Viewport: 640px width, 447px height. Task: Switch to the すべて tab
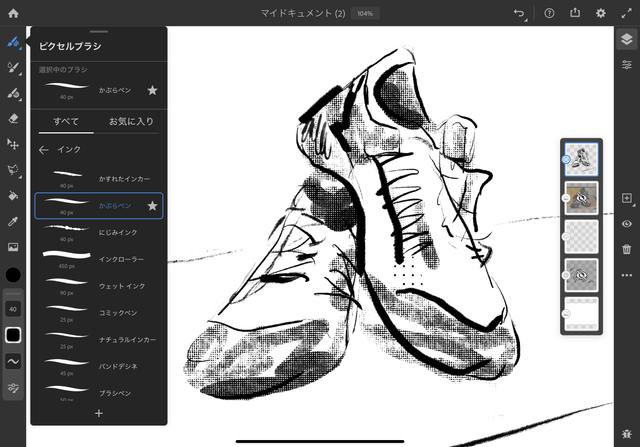point(66,121)
